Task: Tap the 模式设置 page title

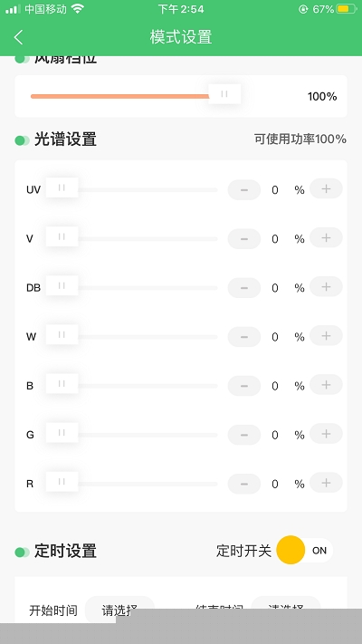Action: click(181, 37)
